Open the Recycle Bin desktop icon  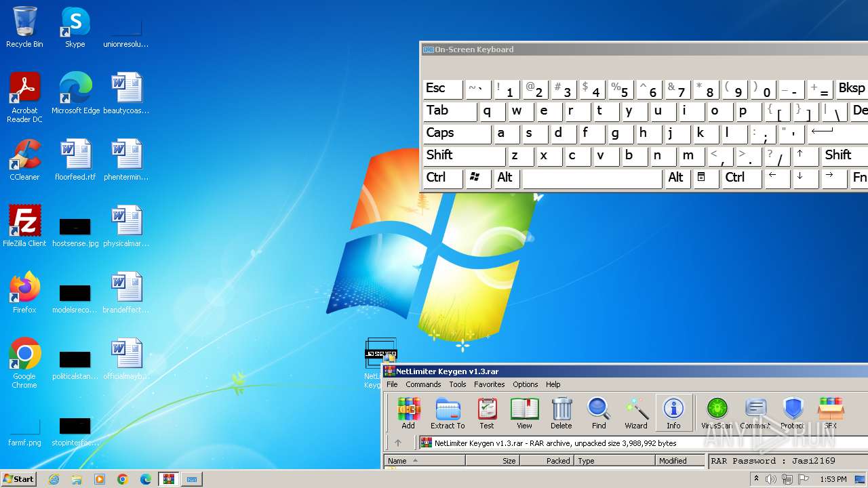pyautogui.click(x=24, y=27)
